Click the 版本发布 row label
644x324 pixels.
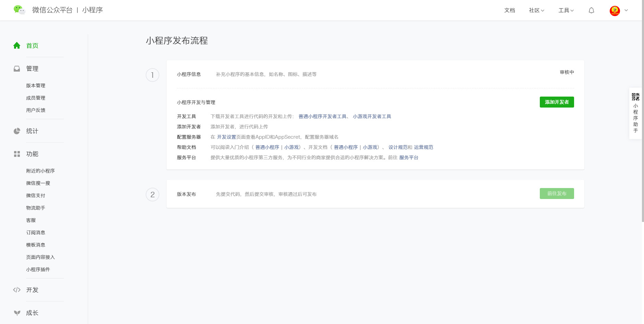(186, 194)
